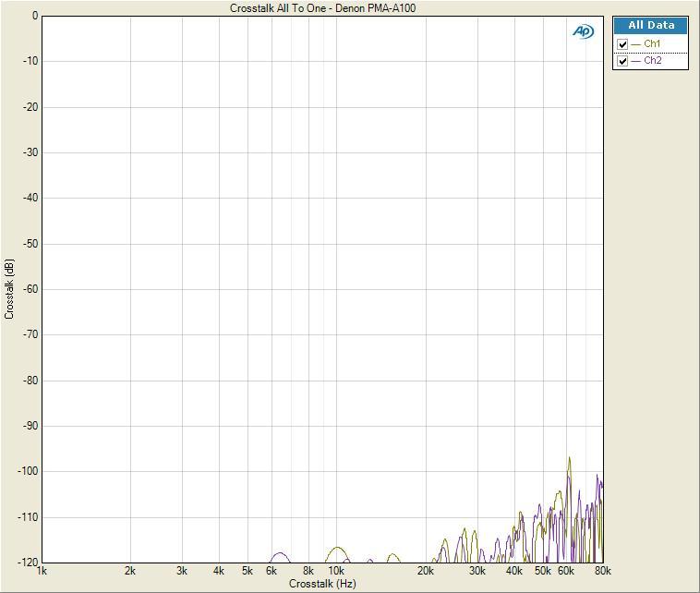Viewport: 700px width, 593px height.
Task: Click the 1k frequency axis tick label
Action: coord(42,571)
